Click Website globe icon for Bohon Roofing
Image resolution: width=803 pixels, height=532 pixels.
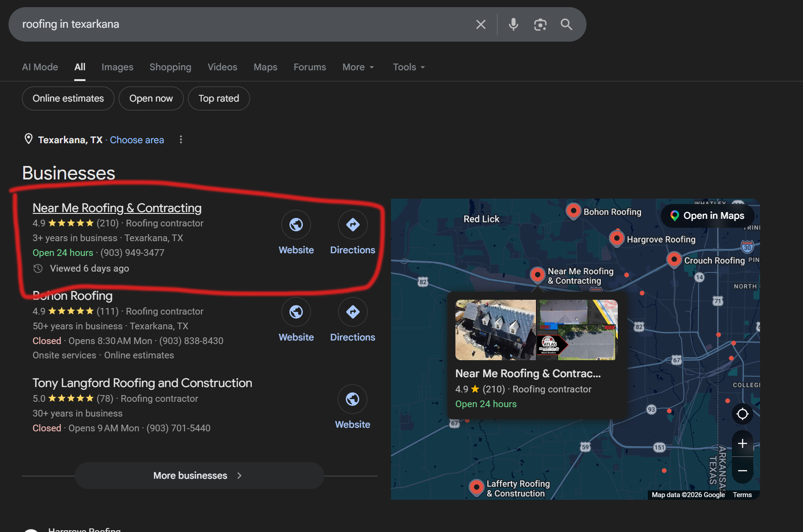click(296, 312)
